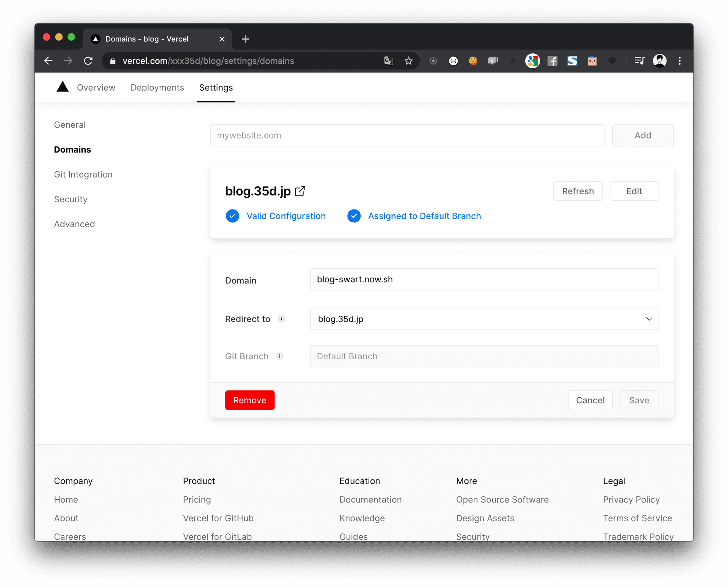Click the Domain field blog-swart.now.sh

484,279
